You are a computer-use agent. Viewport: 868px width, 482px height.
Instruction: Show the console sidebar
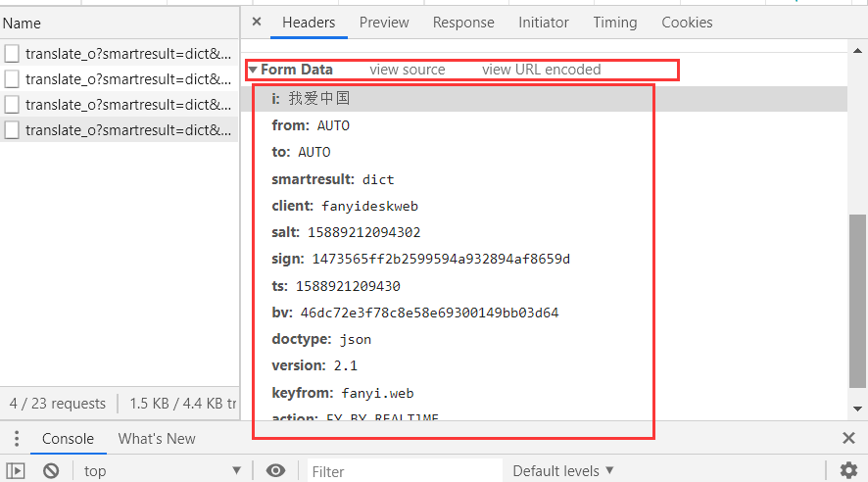pyautogui.click(x=16, y=471)
